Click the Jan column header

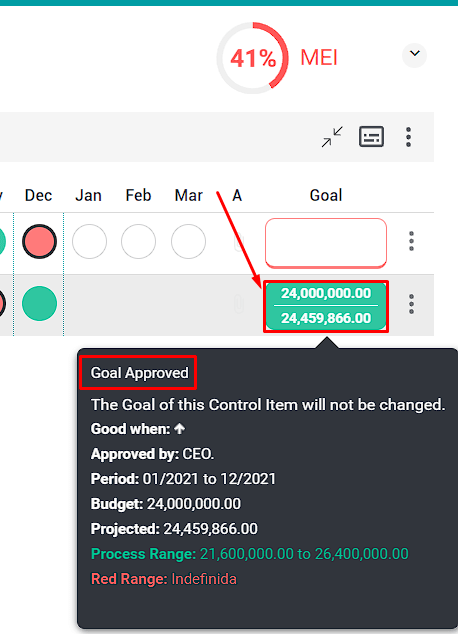88,195
